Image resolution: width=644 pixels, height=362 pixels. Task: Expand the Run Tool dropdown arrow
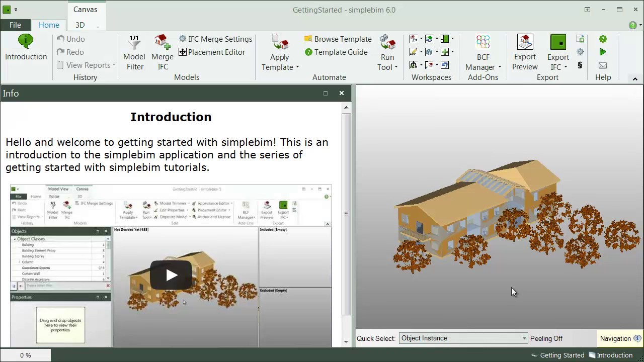(x=396, y=67)
